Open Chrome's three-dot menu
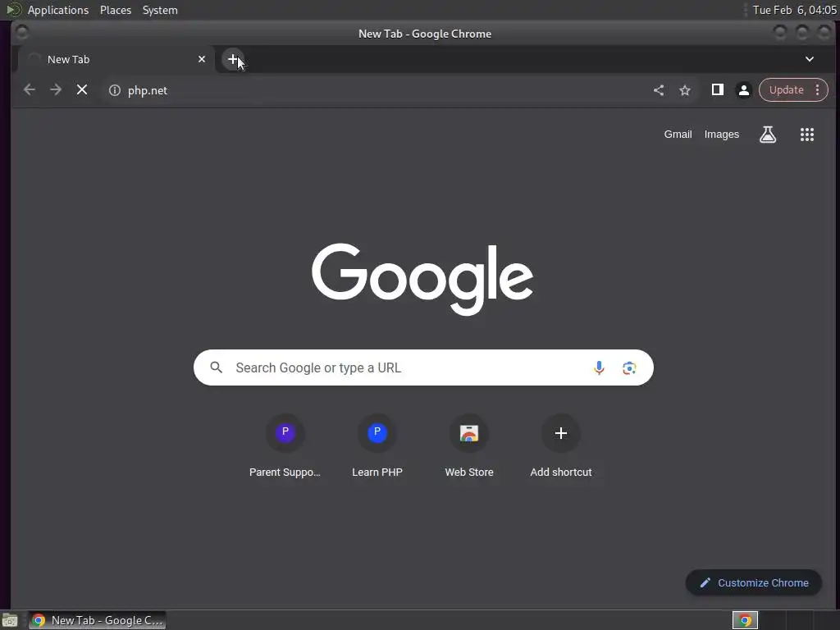The height and width of the screenshot is (630, 840). (818, 90)
